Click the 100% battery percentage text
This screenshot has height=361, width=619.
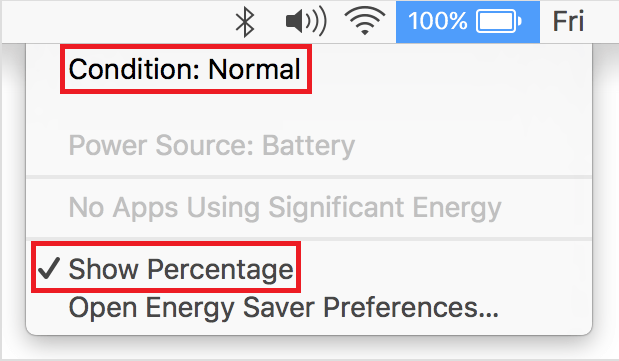(437, 21)
